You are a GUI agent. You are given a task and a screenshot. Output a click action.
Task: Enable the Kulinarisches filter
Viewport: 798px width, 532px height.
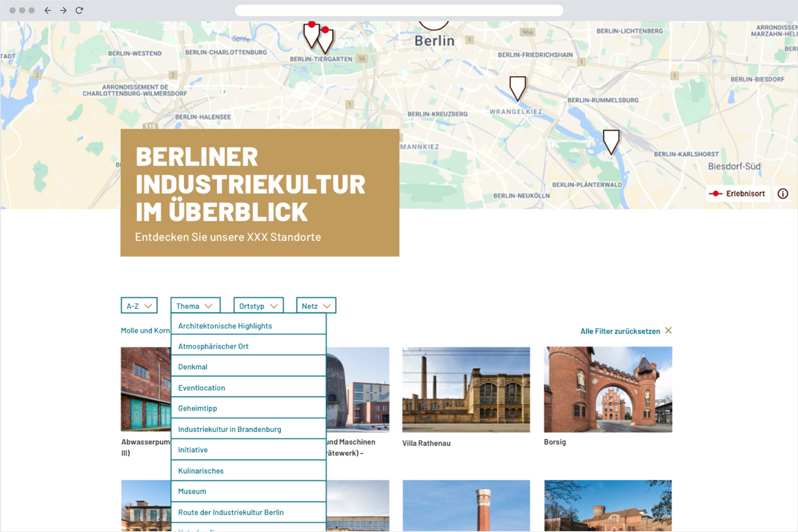click(x=201, y=470)
